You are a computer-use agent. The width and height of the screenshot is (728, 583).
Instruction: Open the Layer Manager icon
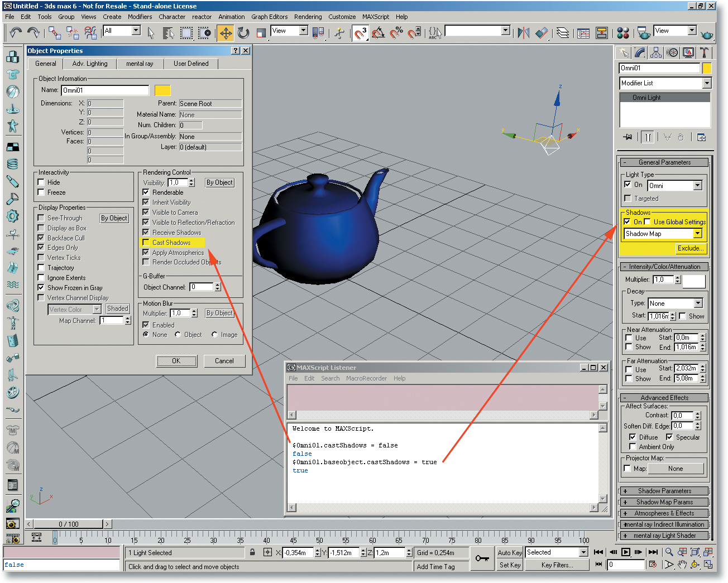[563, 33]
